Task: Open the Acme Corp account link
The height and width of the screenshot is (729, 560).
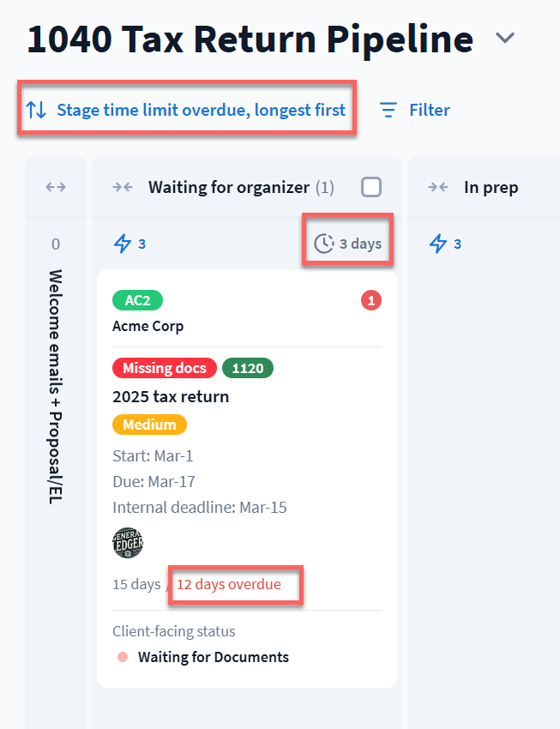Action: (148, 326)
